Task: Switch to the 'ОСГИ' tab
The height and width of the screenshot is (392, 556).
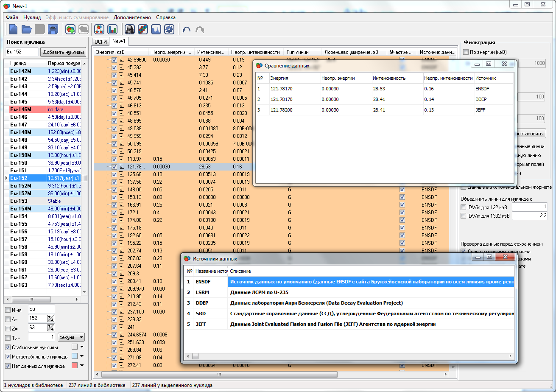Action: pos(101,42)
